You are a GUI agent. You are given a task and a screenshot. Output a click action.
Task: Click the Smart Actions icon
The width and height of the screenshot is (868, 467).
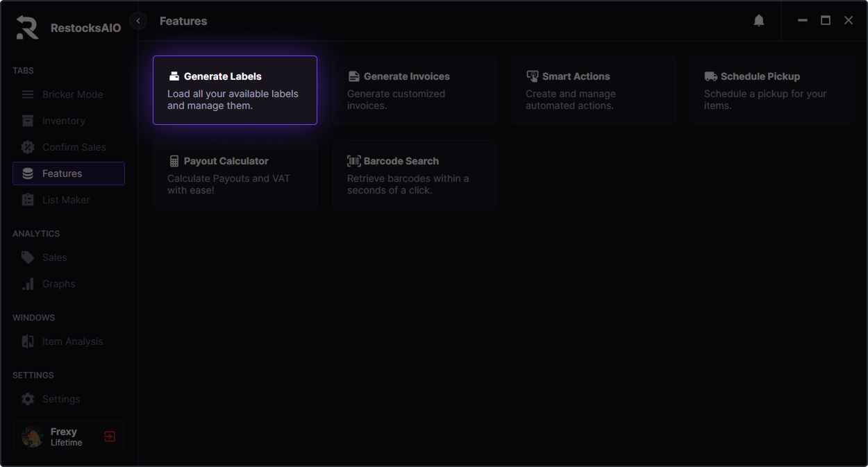click(533, 76)
